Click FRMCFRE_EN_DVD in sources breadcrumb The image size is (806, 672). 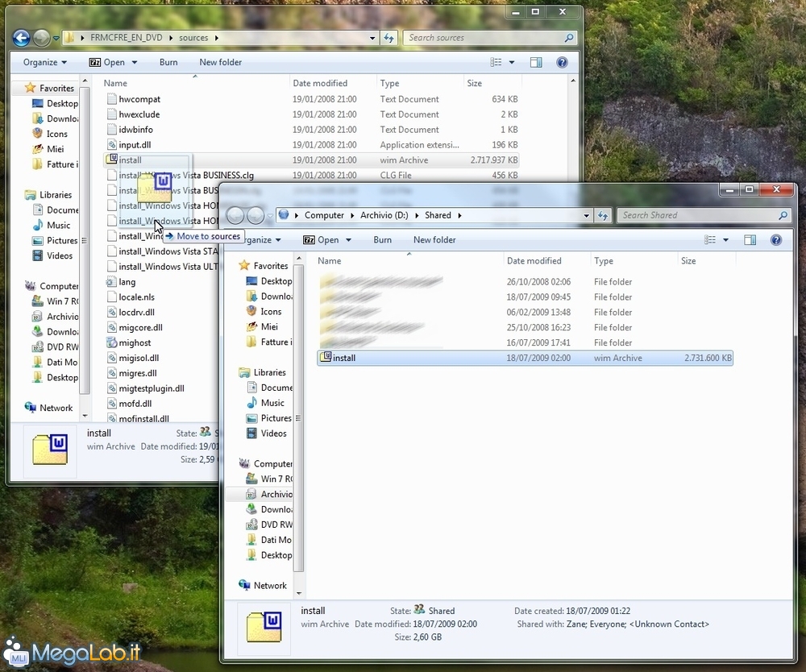[x=127, y=38]
